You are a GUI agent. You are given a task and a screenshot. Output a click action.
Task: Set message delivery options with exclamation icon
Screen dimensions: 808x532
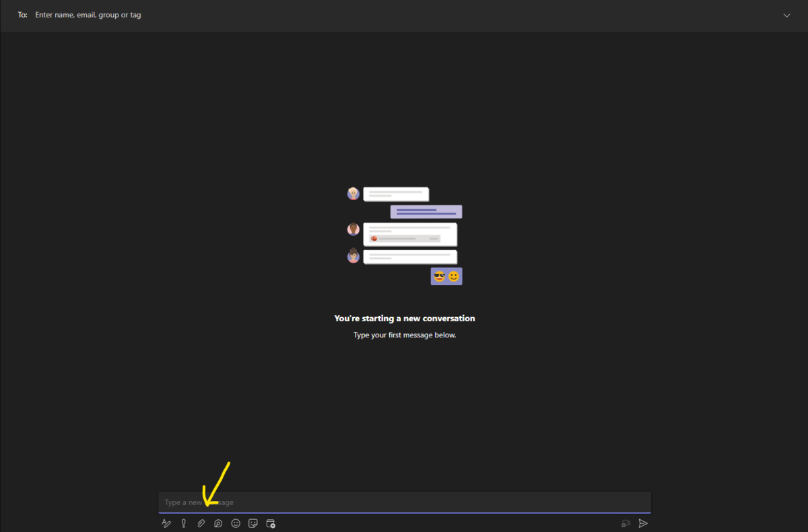pos(184,523)
